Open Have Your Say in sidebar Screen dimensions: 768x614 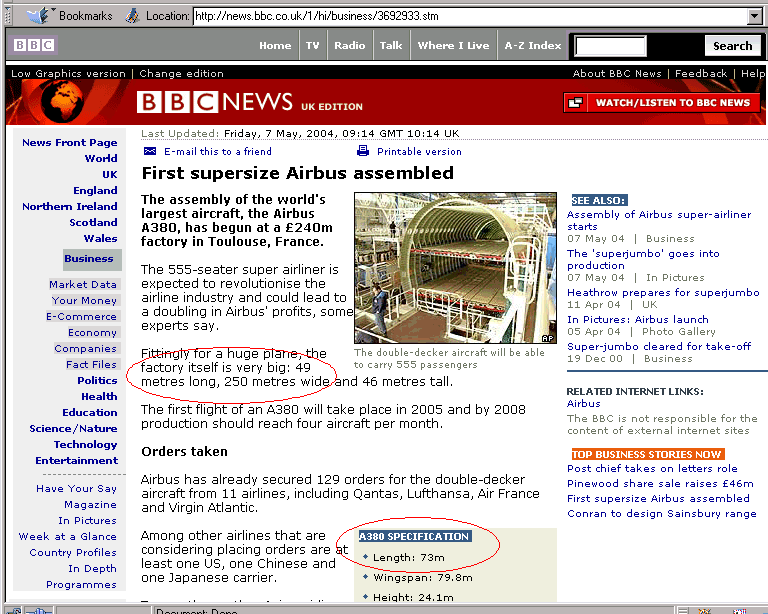coord(76,489)
